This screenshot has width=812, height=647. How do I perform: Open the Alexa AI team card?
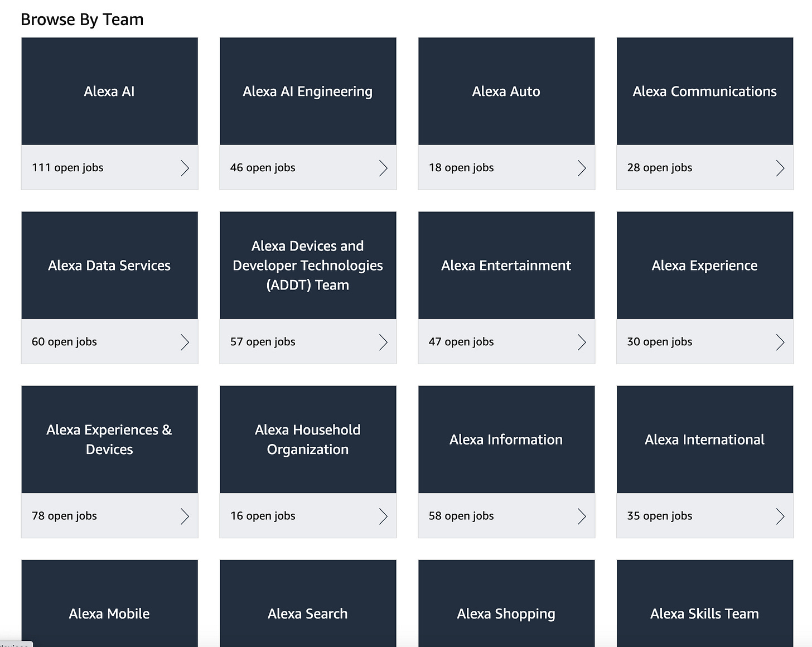(x=109, y=114)
